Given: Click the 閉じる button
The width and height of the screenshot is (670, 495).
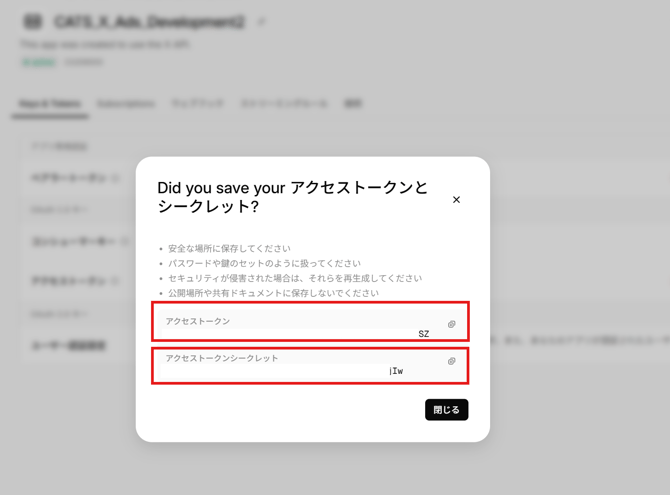Looking at the screenshot, I should click(x=447, y=410).
